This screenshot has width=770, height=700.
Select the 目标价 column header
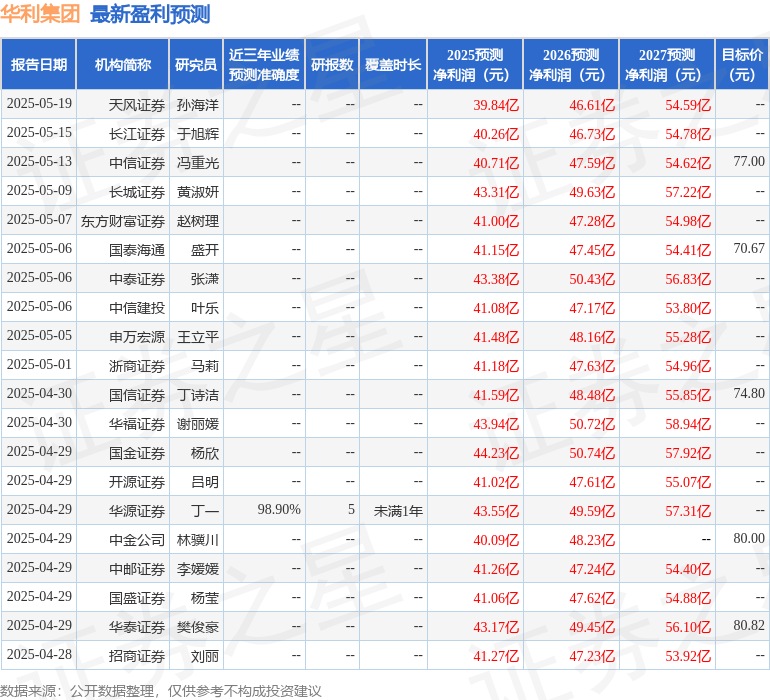pyautogui.click(x=742, y=64)
